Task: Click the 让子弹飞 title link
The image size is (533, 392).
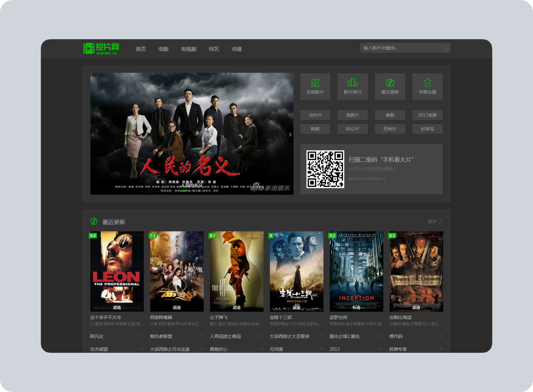Action: [219, 317]
